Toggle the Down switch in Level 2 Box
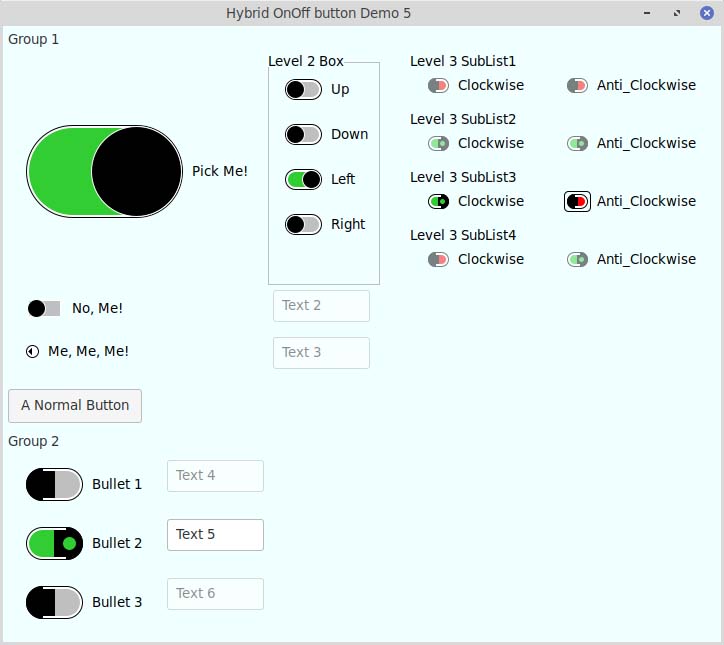The image size is (724, 645). (303, 134)
